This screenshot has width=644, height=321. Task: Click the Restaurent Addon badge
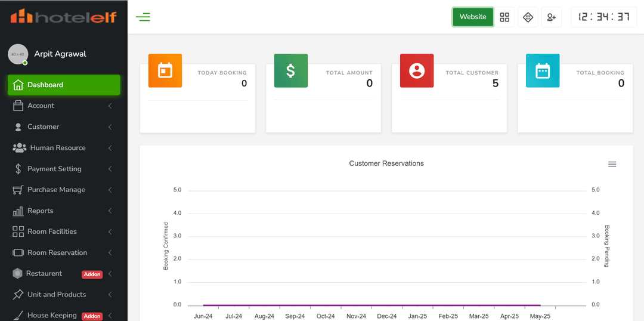(92, 274)
